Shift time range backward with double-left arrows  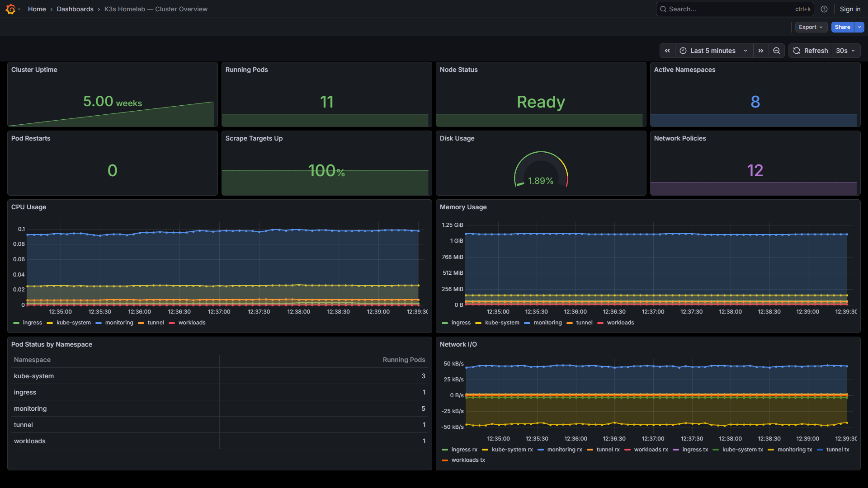(667, 51)
